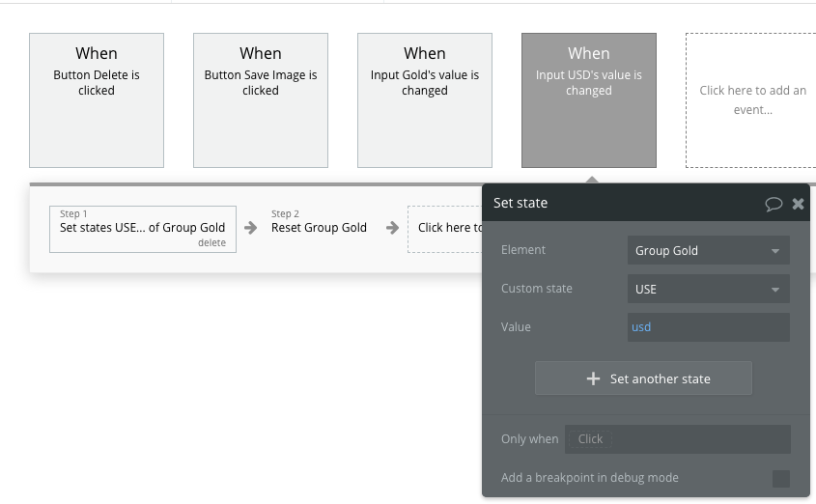Add a new action after Step 2
Screen dimensions: 816x504
(x=446, y=228)
